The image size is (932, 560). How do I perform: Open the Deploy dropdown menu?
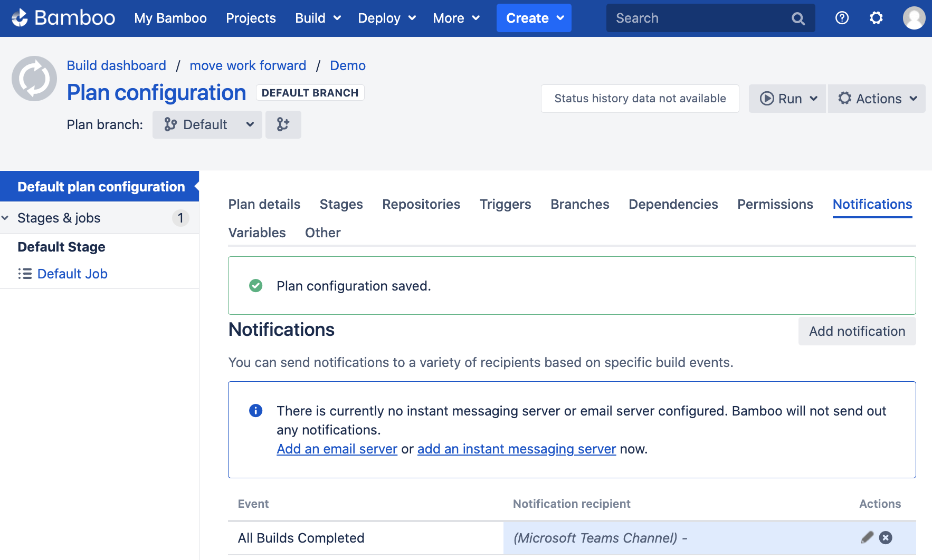click(387, 18)
